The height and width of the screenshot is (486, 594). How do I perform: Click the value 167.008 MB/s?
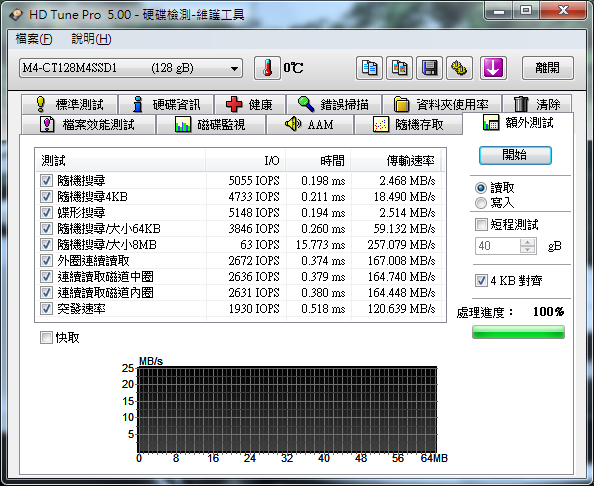(x=401, y=261)
